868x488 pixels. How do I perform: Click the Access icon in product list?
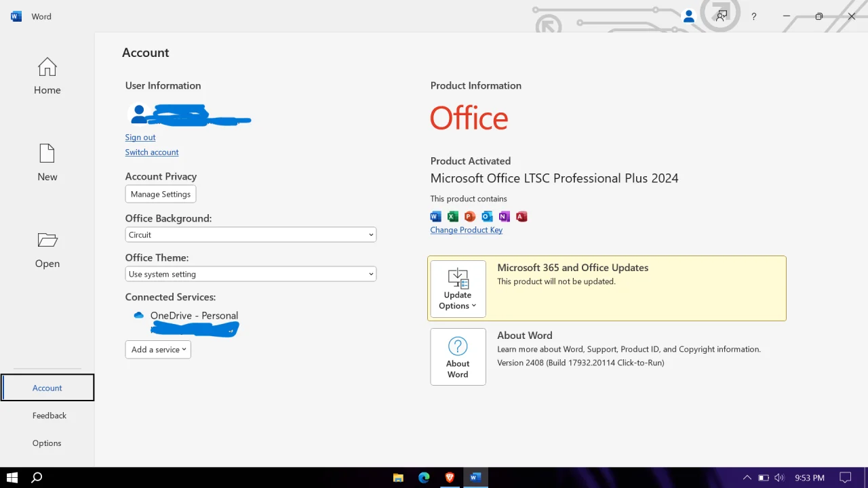(521, 217)
